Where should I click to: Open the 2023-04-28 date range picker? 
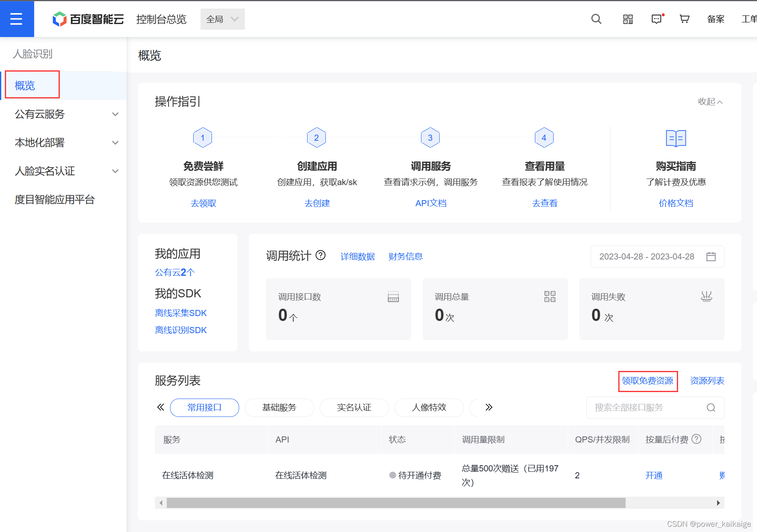click(x=657, y=257)
